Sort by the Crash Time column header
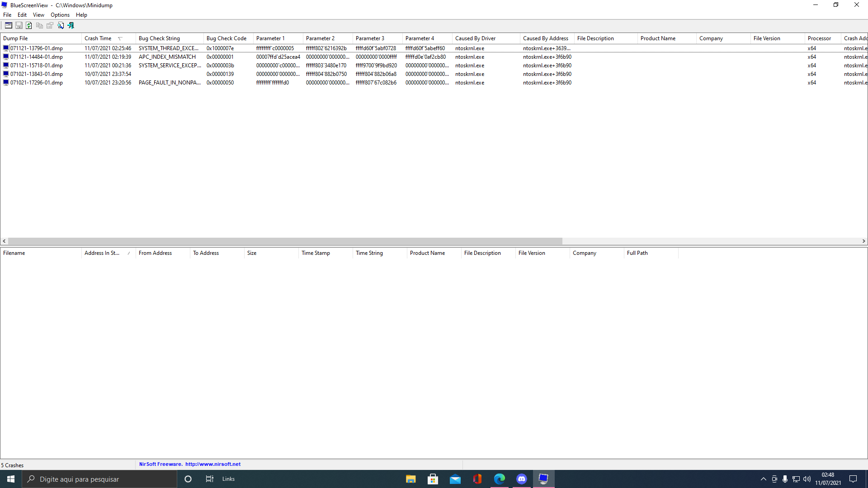The width and height of the screenshot is (868, 488). (108, 38)
